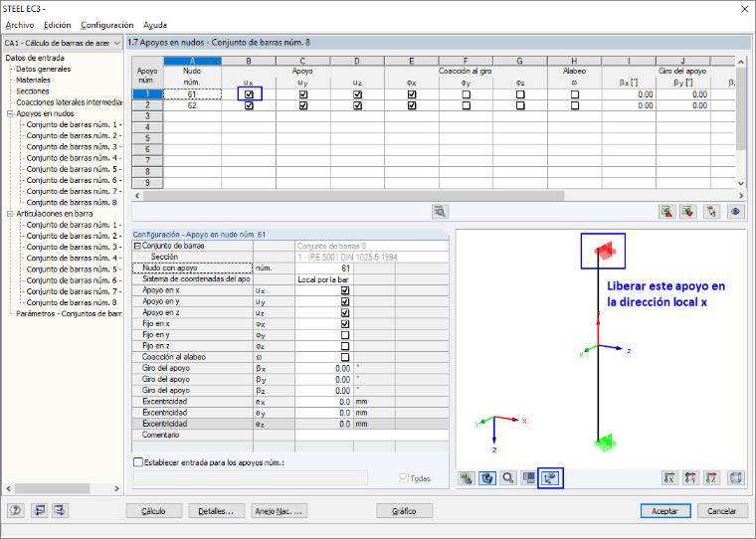Open the Archivo menu
This screenshot has height=539, width=756.
(20, 25)
